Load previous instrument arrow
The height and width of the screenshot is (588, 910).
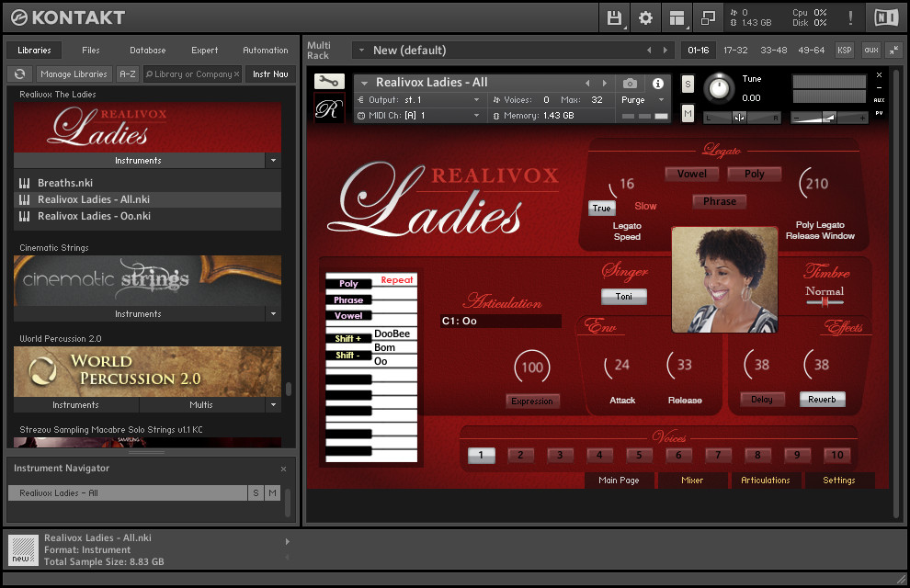587,83
